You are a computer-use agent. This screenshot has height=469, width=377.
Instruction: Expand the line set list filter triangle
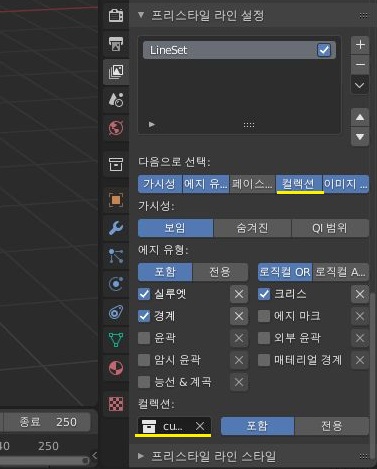152,124
